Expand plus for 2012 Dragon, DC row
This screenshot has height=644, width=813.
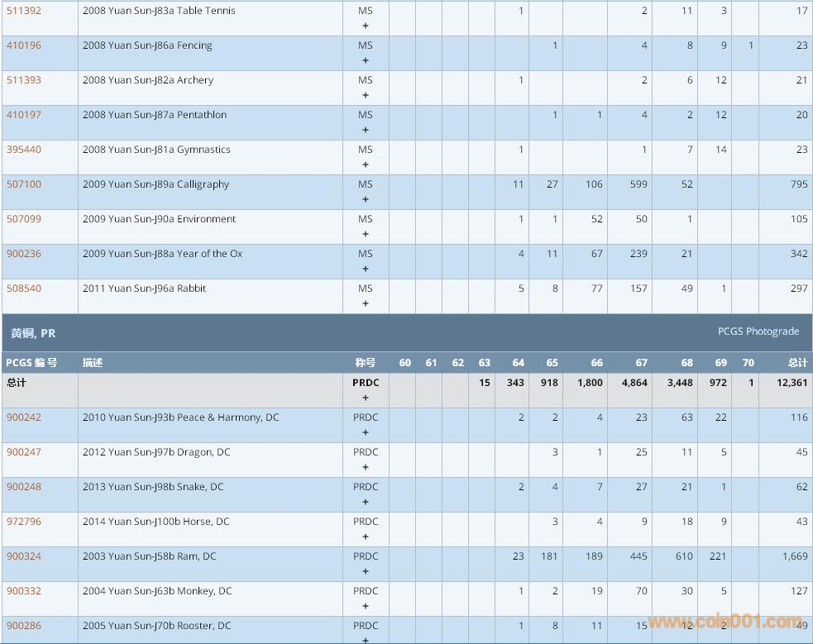click(x=366, y=467)
